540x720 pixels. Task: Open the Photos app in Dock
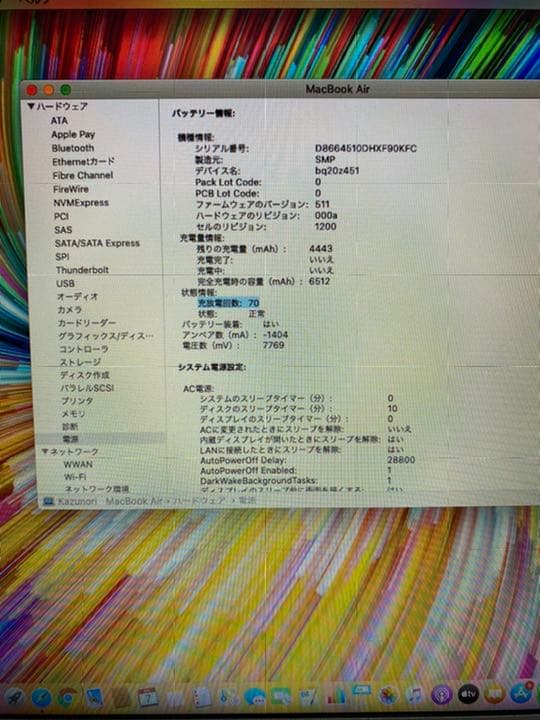coord(388,695)
